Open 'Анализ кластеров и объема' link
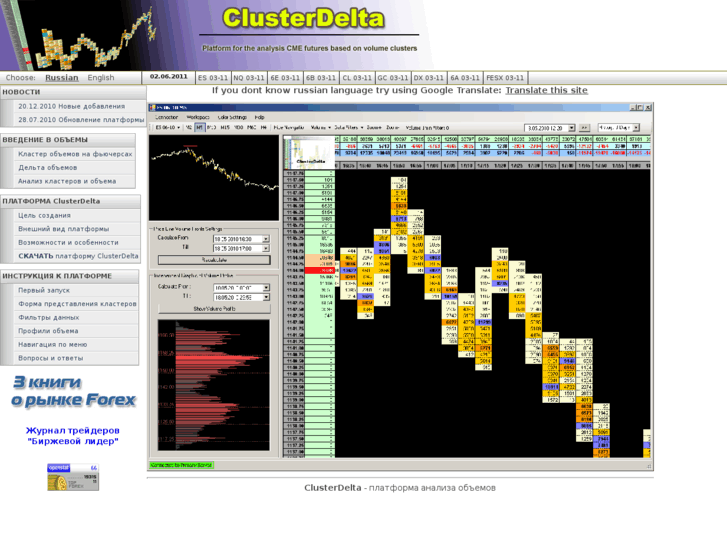 67,181
